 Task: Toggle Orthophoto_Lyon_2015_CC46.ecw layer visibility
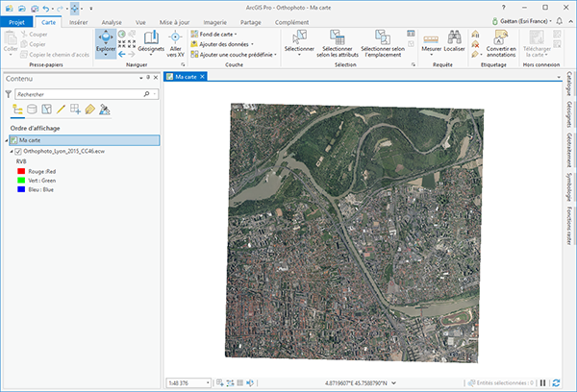click(x=19, y=151)
